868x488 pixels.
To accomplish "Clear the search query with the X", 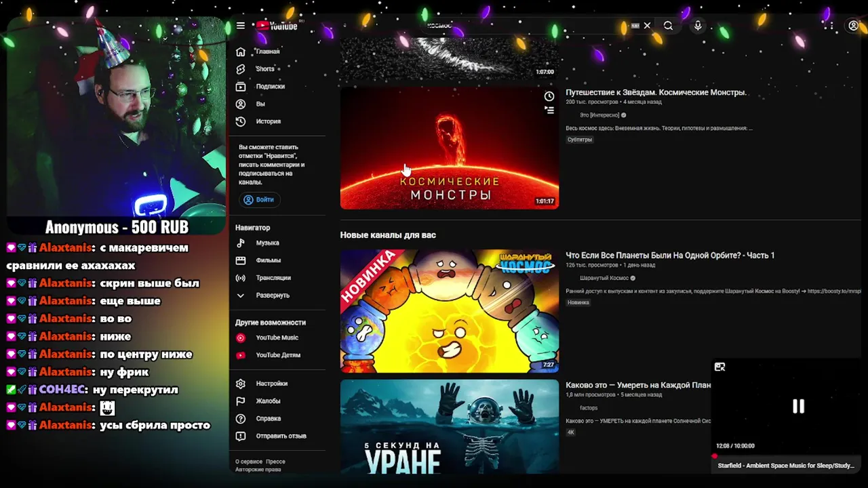I will click(x=647, y=26).
